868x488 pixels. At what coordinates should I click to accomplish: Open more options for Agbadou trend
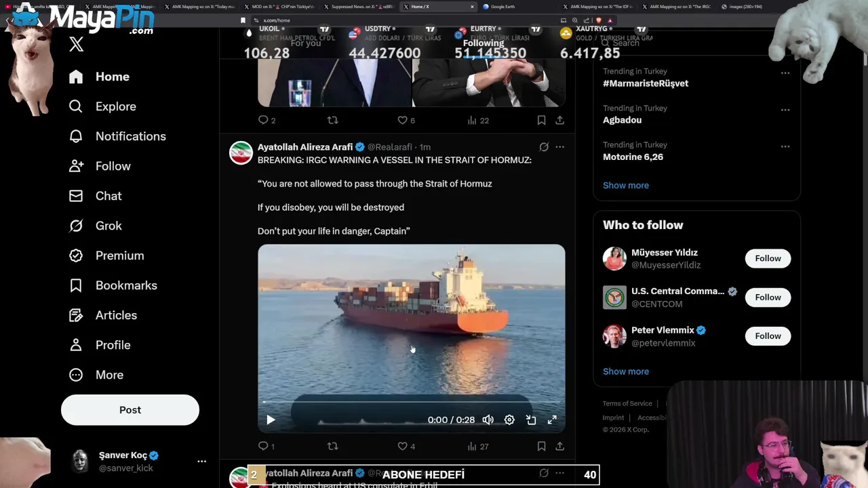785,109
